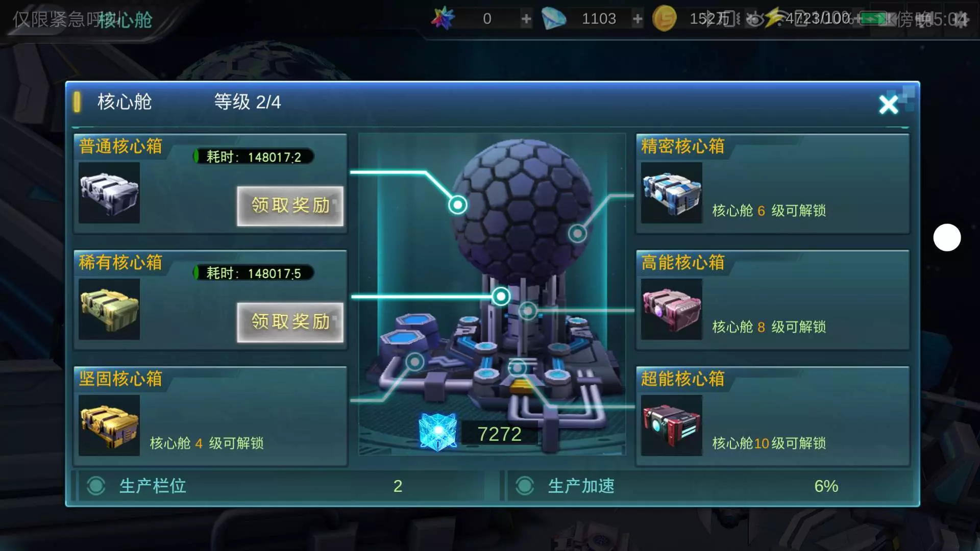Select the gold 坚固核心箱 chest icon
Image resolution: width=980 pixels, height=551 pixels.
point(109,425)
